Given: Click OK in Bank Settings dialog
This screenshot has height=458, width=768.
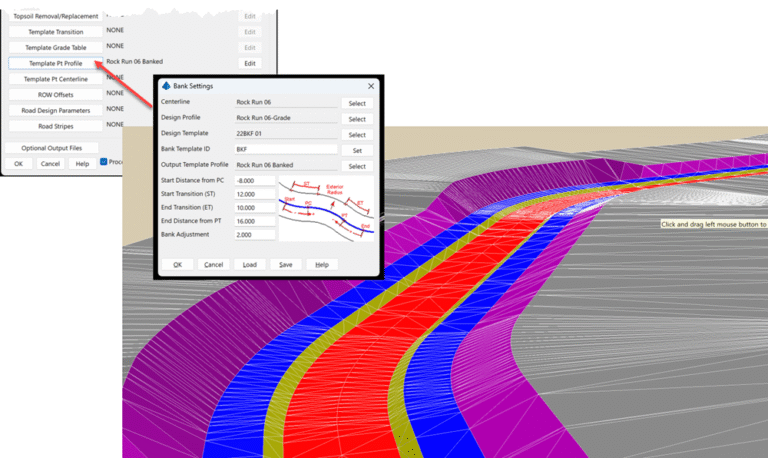Looking at the screenshot, I should pyautogui.click(x=177, y=265).
